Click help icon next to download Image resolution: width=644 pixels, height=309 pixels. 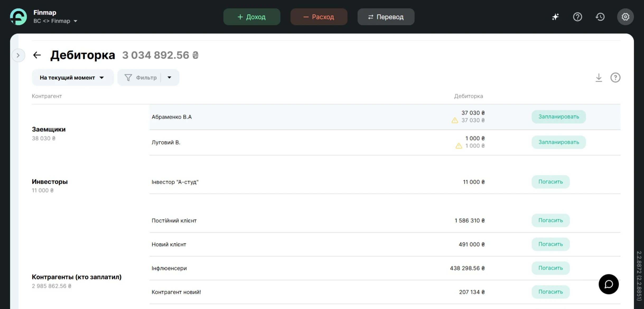click(x=615, y=78)
